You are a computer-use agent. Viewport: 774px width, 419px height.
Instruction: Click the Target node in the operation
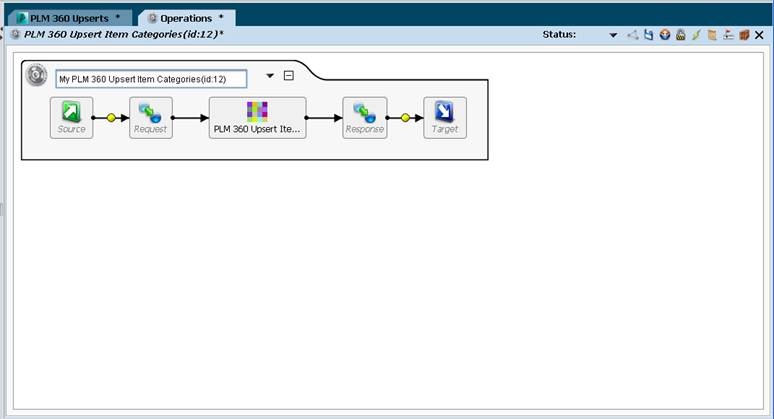444,117
